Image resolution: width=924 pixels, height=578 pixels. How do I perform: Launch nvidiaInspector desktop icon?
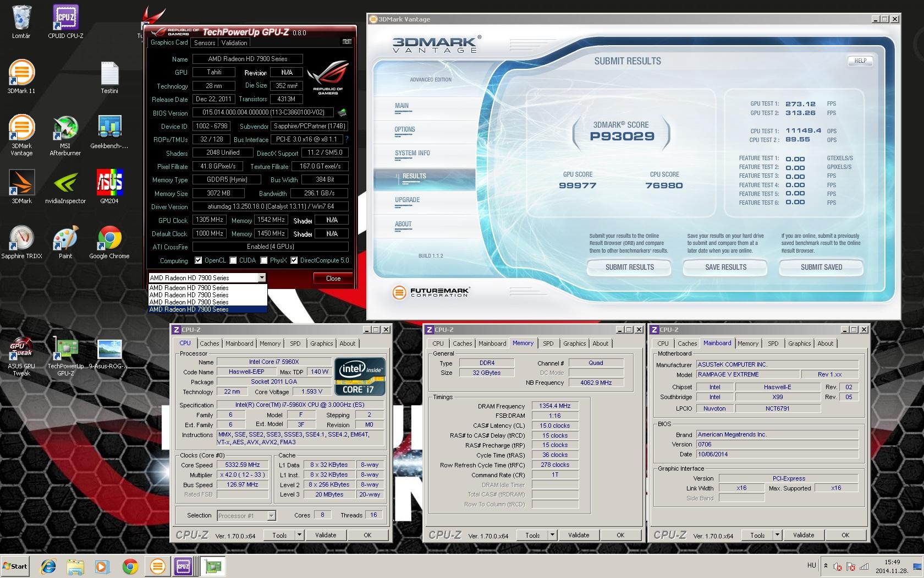point(65,187)
